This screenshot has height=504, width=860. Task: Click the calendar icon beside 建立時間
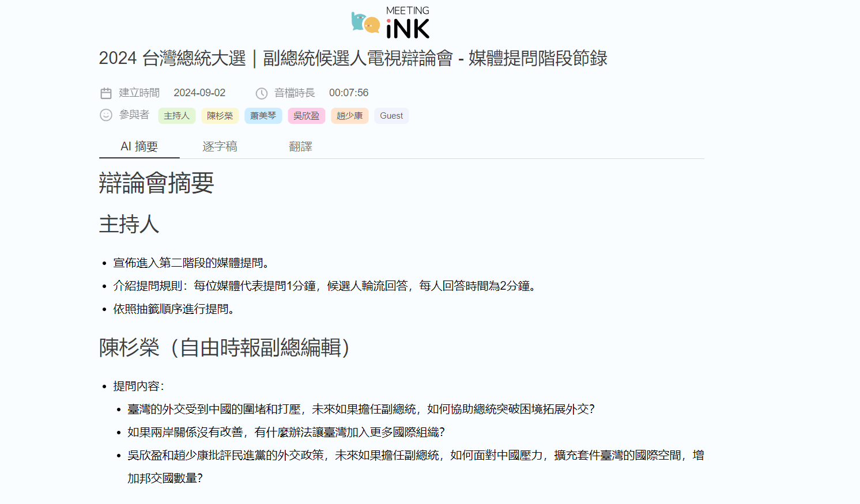pos(106,93)
